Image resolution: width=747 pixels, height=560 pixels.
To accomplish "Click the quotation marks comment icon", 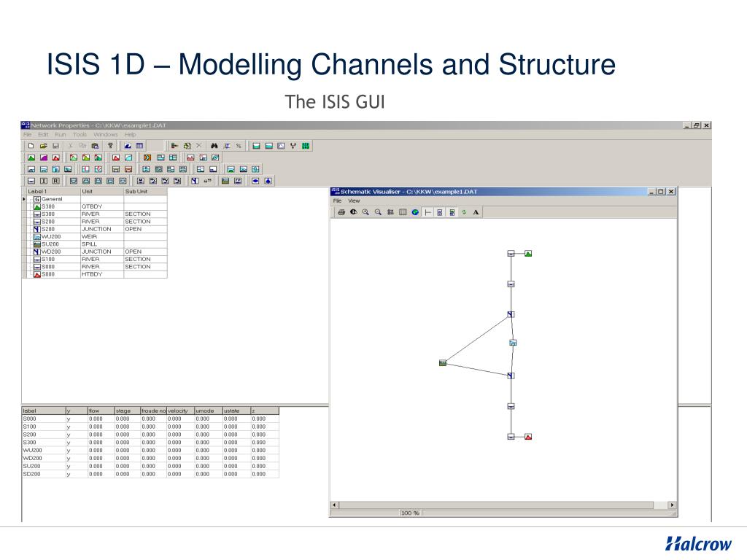I will 207,181.
